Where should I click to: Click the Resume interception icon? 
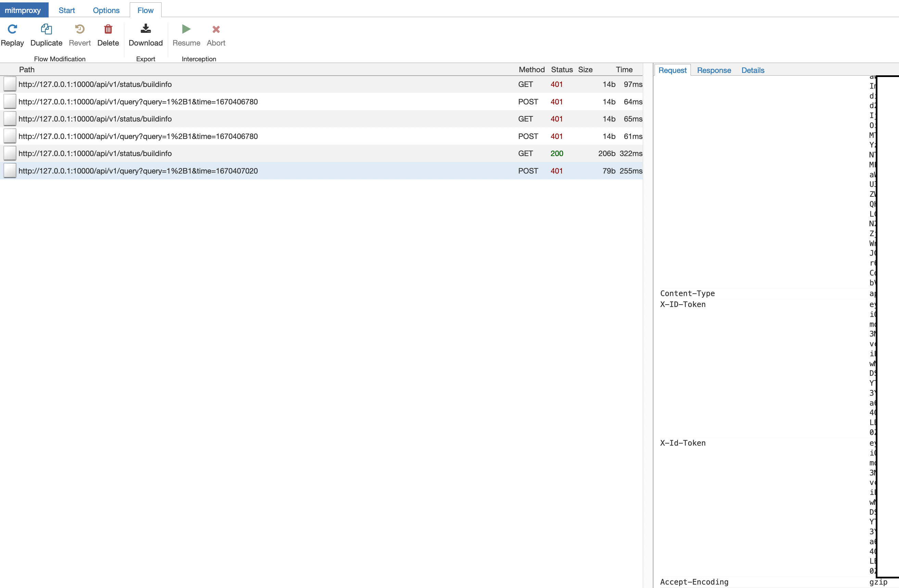tap(186, 29)
